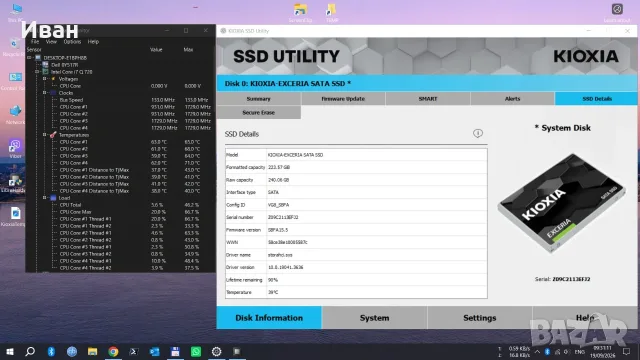Image resolution: width=640 pixels, height=360 pixels.
Task: Click the floppy disk app in taskbar
Action: pos(175,351)
